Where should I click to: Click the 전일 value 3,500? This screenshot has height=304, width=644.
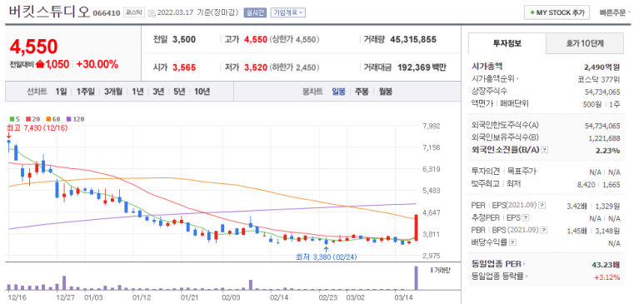[x=184, y=40]
